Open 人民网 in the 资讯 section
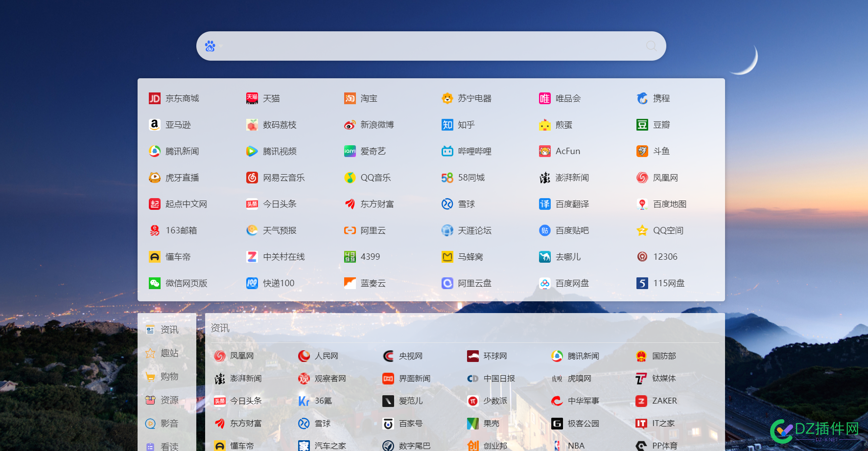Screen dimensions: 868x451 (318, 356)
